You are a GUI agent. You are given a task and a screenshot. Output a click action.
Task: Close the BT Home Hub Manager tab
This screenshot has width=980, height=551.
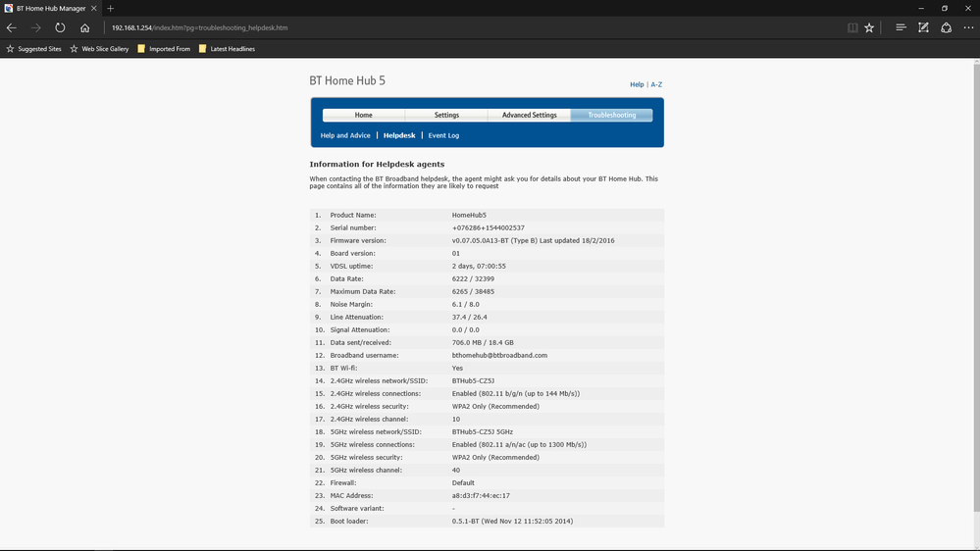tap(94, 8)
